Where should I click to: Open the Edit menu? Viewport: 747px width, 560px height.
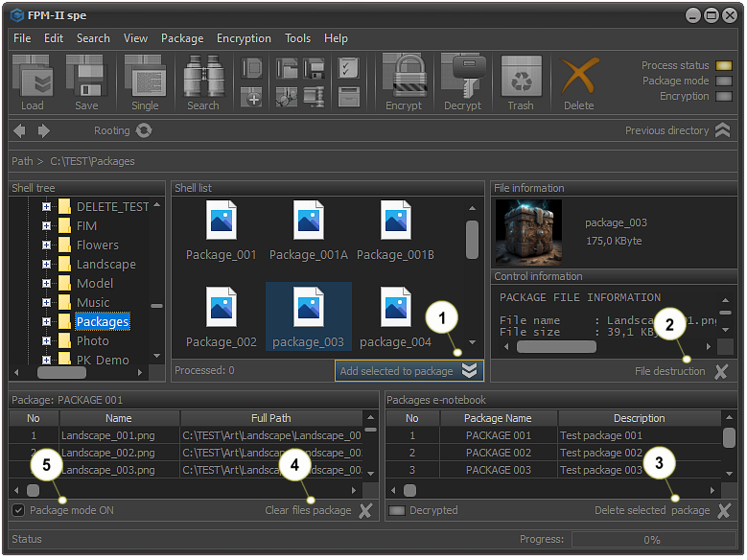tap(54, 38)
